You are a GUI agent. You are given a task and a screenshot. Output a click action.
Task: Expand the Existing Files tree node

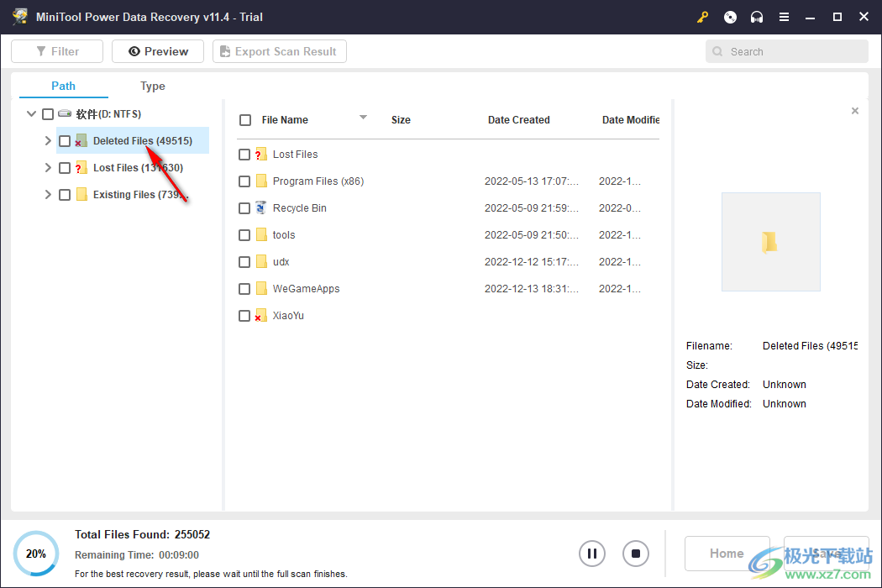(48, 195)
